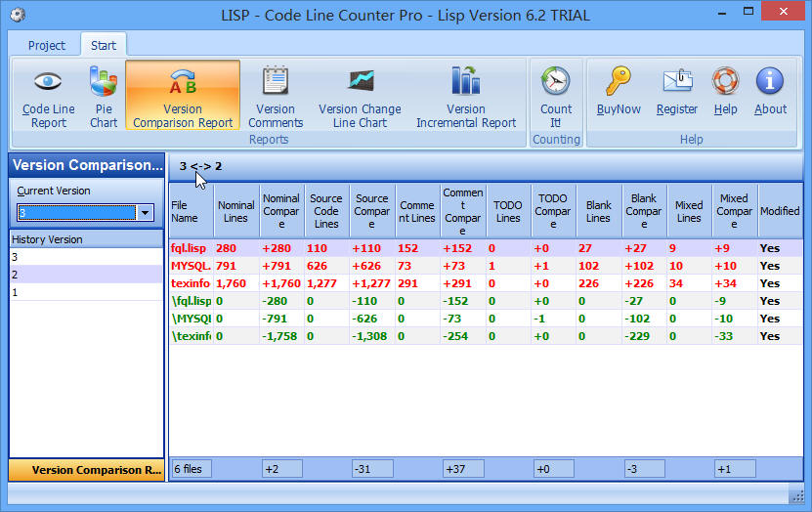Viewport: 812px width, 512px height.
Task: Click the Count It! clock icon
Action: pos(556,81)
